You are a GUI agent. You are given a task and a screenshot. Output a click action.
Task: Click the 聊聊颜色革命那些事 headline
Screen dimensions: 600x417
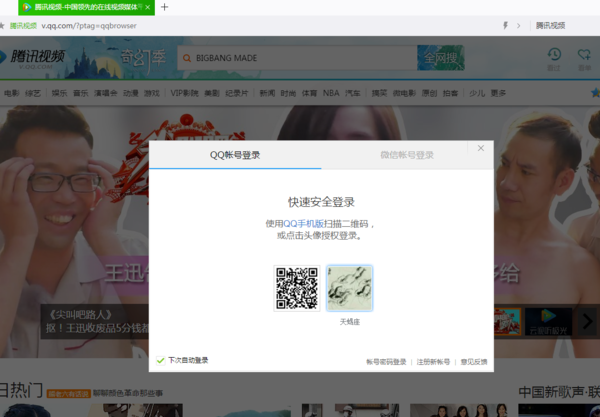click(x=128, y=393)
